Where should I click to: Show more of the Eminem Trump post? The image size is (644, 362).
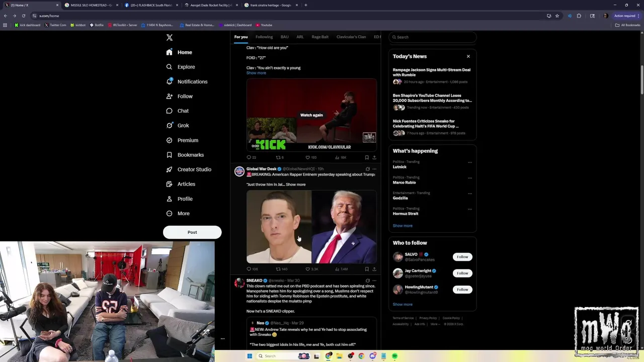(295, 185)
